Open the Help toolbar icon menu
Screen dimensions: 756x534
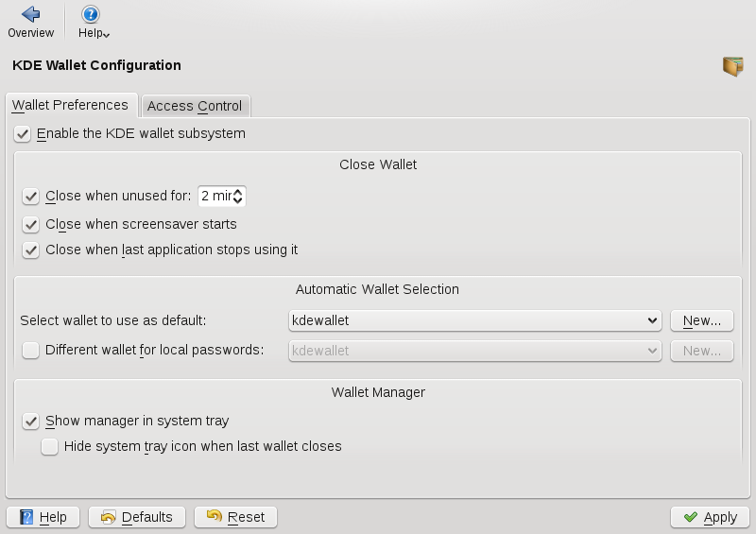tap(91, 14)
